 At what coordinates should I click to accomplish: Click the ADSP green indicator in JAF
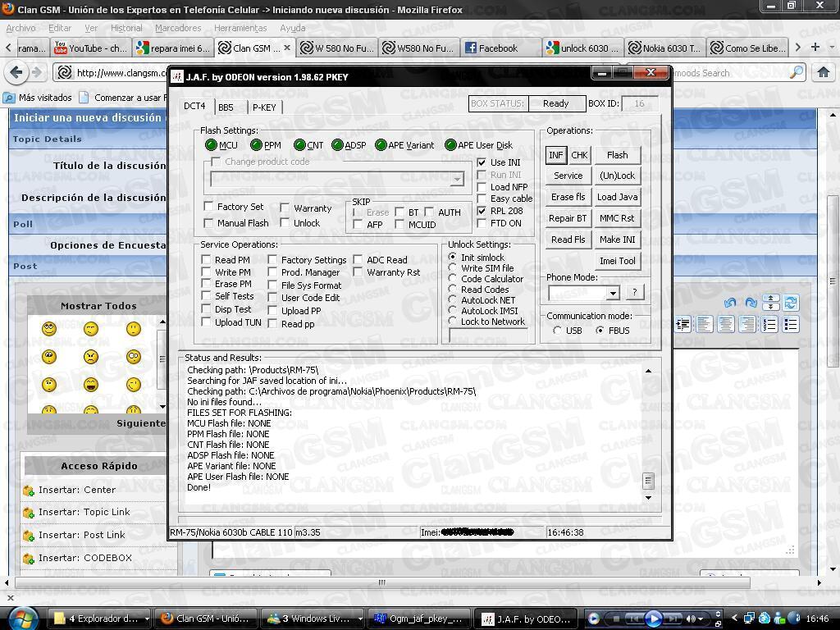pos(337,145)
